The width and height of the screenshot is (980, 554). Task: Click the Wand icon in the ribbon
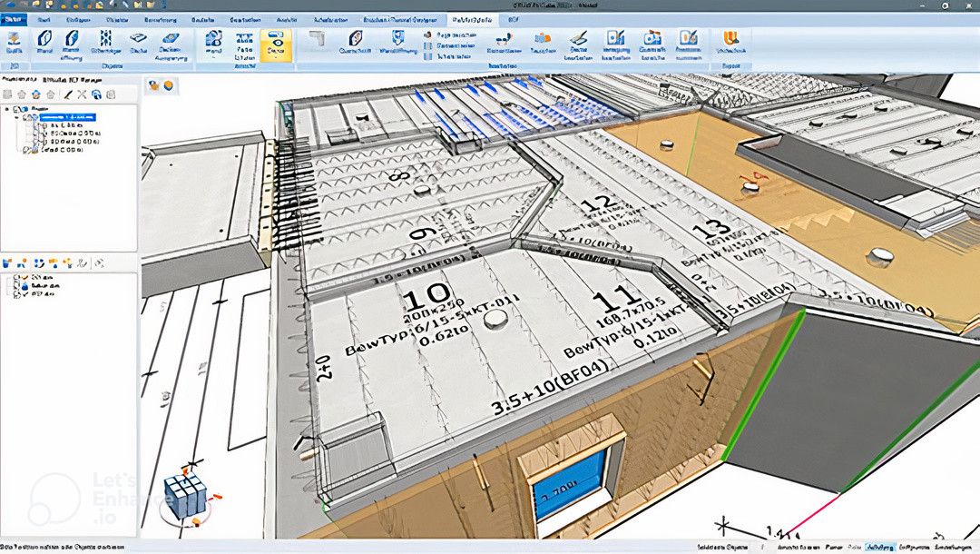click(44, 41)
